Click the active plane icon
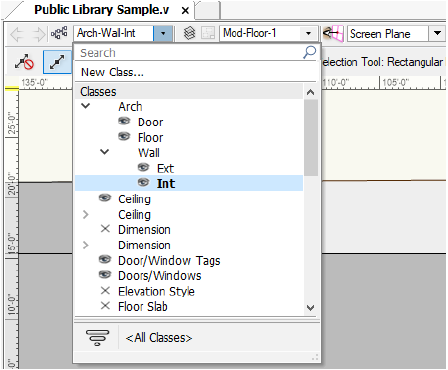This screenshot has height=370, width=448. [333, 33]
